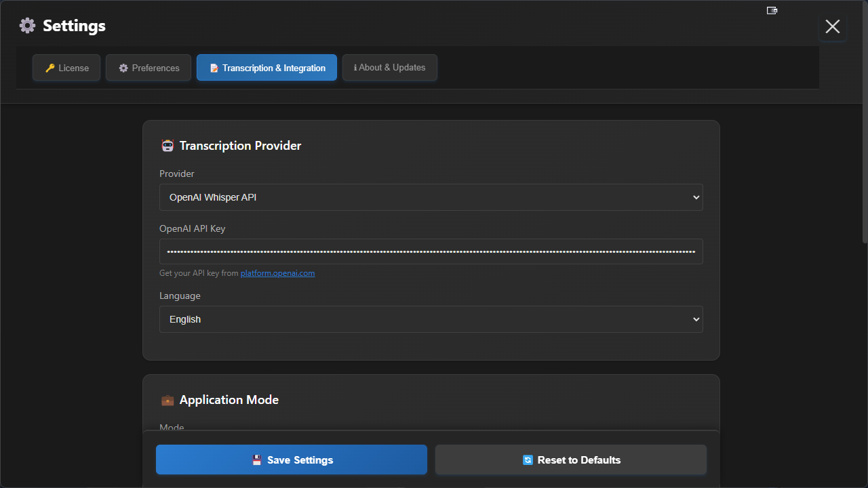Image resolution: width=868 pixels, height=488 pixels.
Task: Open the Provider dropdown showing OpenAI Whisper API
Action: [x=431, y=197]
